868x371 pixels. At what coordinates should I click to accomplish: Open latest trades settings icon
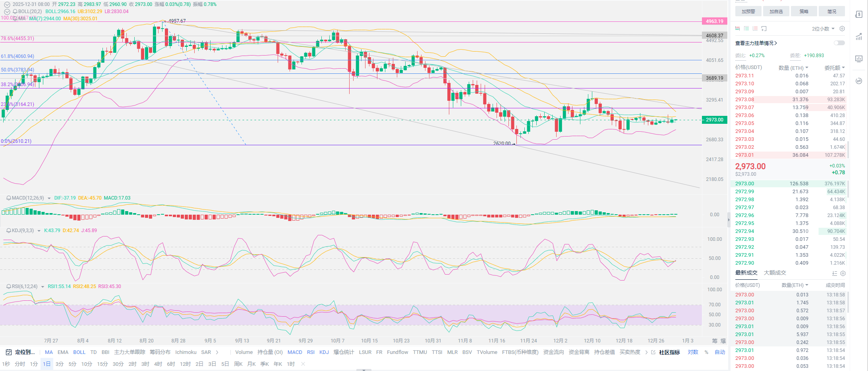[x=843, y=273]
